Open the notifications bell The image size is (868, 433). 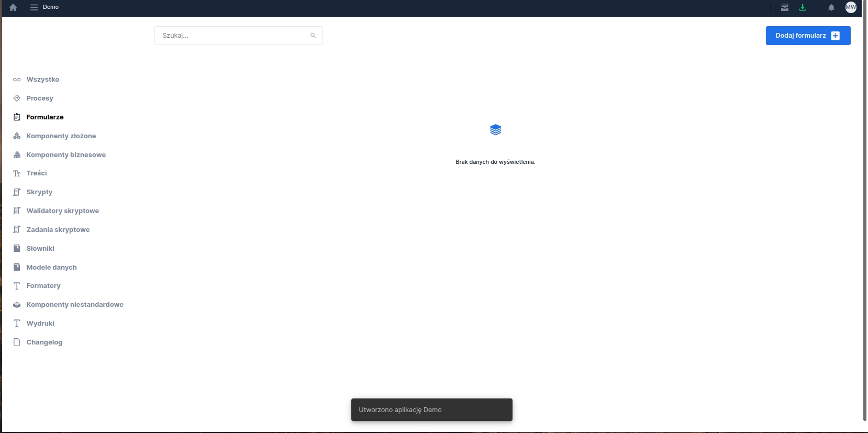pyautogui.click(x=831, y=7)
